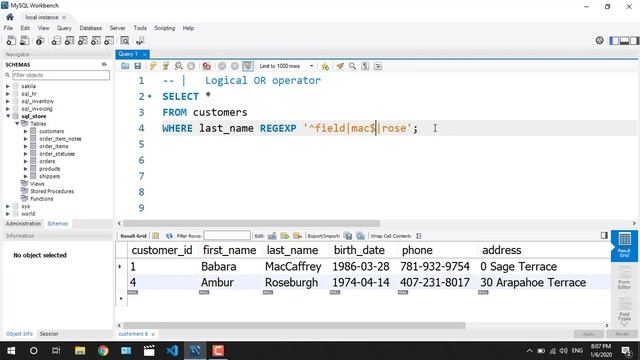Open a script file in query editor
This screenshot has height=360, width=640.
(x=125, y=66)
